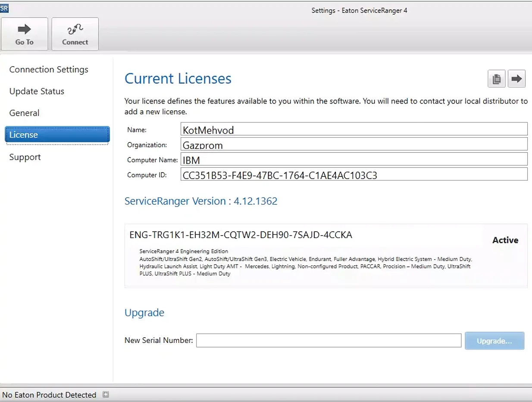Open the Support section
Screen dimensions: 532x402
(x=25, y=157)
